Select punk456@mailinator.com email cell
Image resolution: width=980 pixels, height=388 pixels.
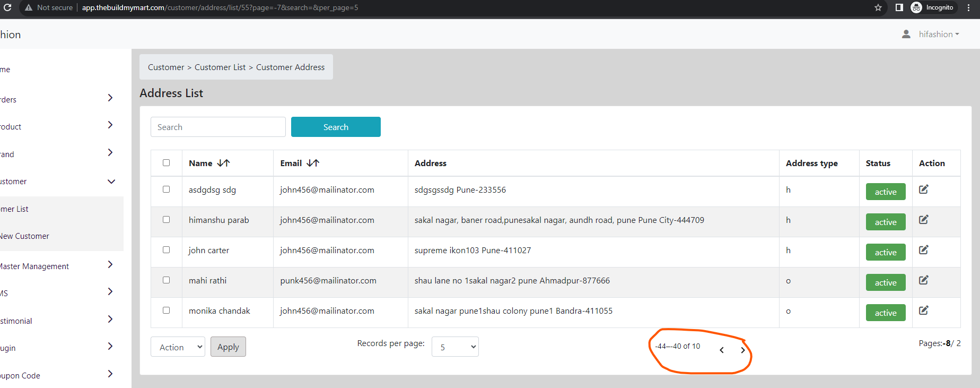(328, 280)
